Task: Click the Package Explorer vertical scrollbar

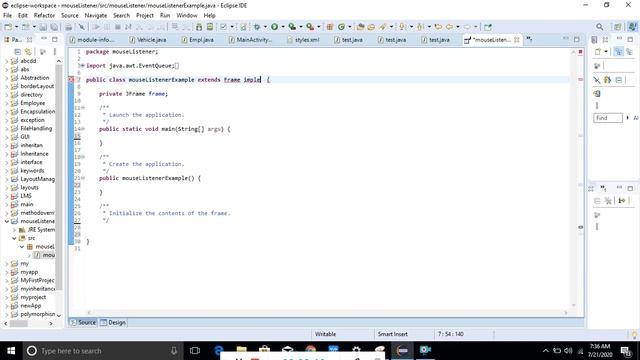Action: pos(59,176)
